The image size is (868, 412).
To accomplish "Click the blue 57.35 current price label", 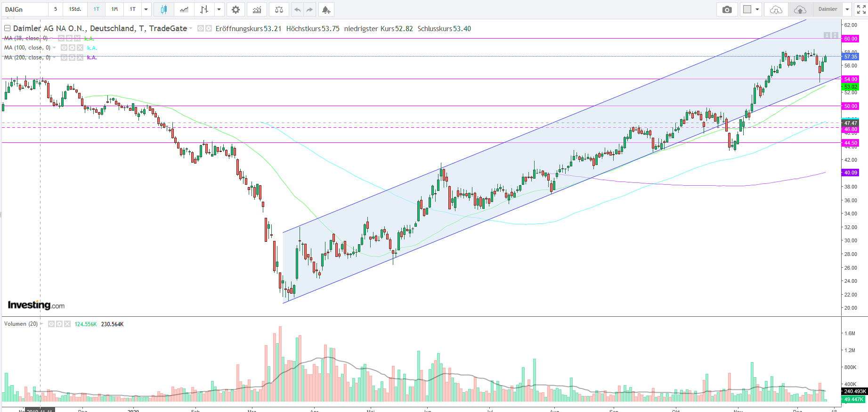I will (851, 57).
